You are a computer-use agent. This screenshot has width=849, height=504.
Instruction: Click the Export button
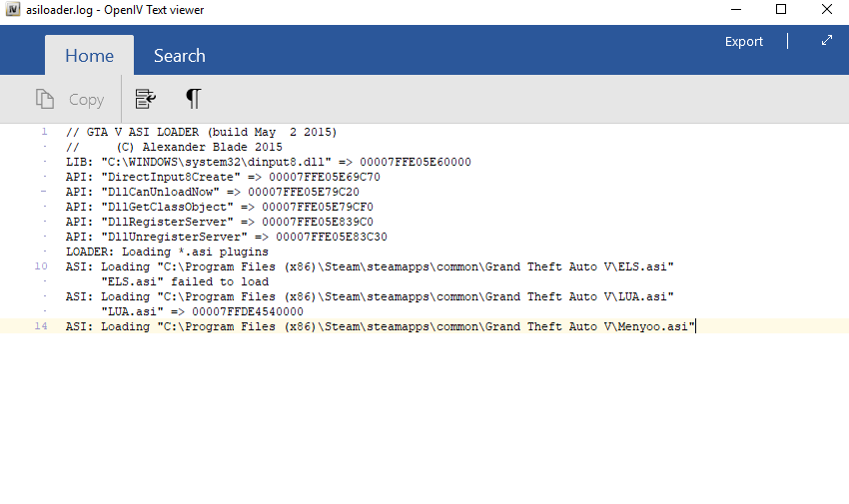tap(743, 41)
